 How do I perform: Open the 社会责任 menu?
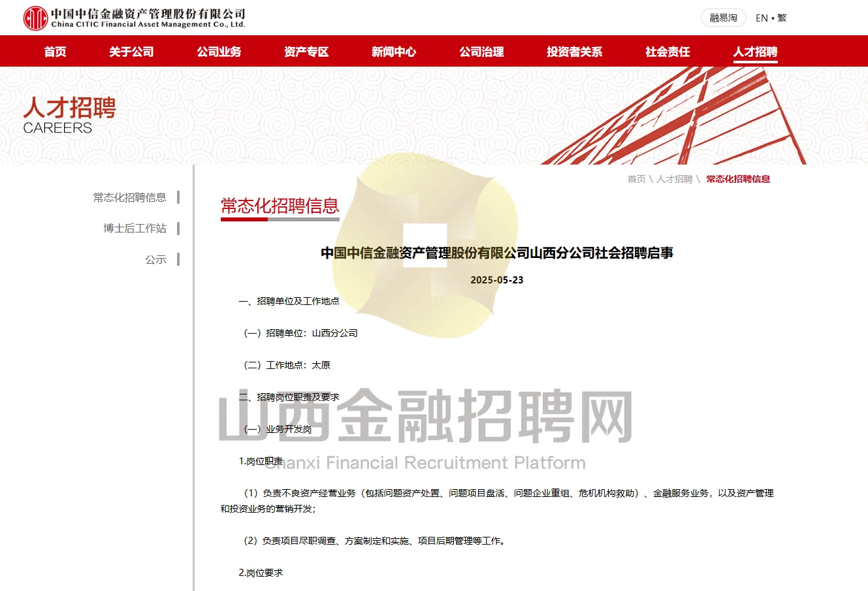667,52
